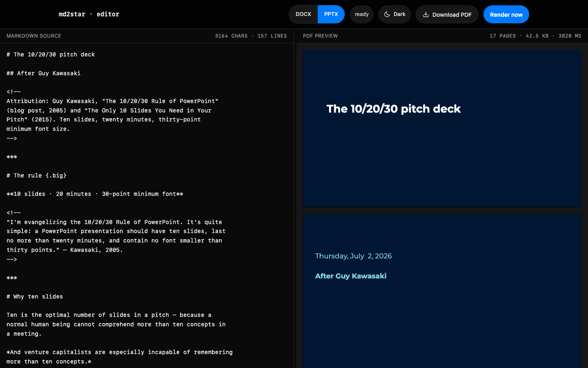Click the MARKDOWN SOURCE panel label

[34, 36]
